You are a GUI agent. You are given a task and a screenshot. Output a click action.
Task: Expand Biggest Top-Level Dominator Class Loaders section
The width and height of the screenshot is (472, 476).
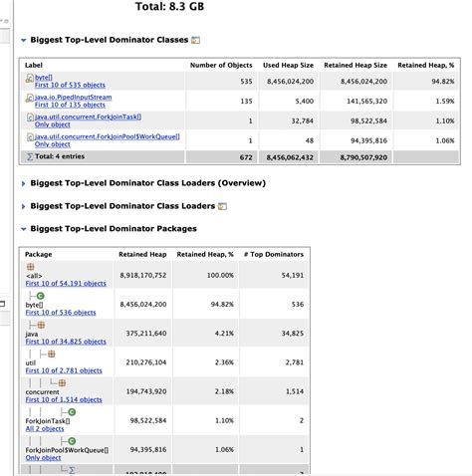23,206
